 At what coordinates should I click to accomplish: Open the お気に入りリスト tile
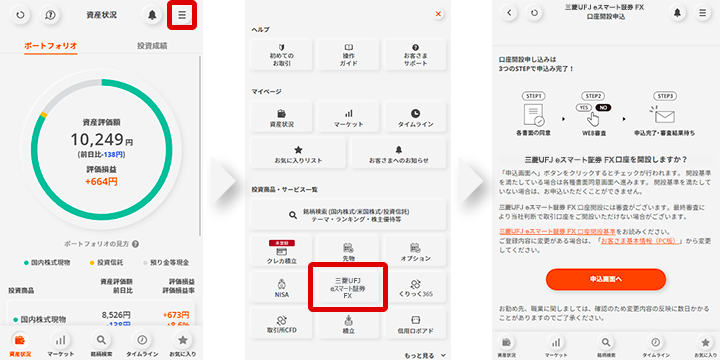pos(298,153)
